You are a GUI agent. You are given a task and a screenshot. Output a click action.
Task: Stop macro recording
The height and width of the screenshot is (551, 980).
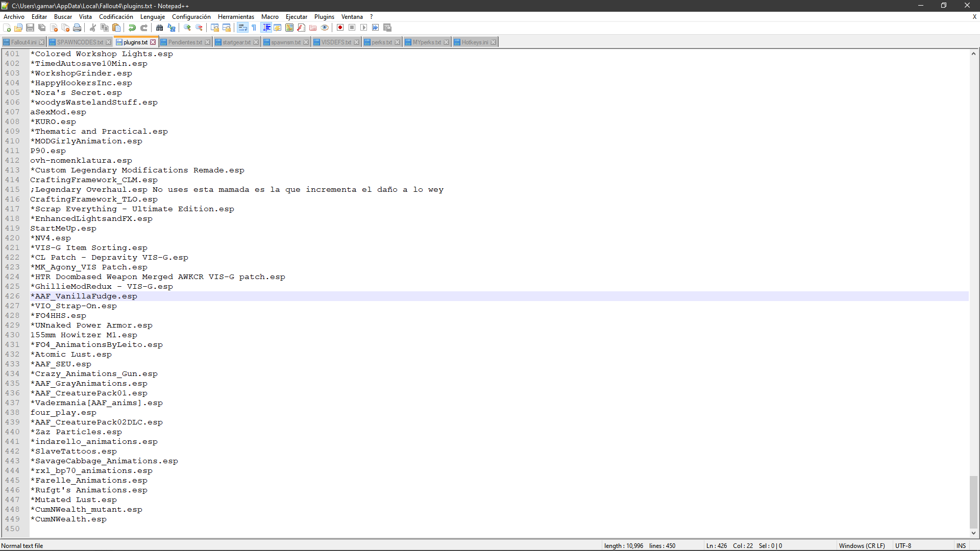(352, 28)
